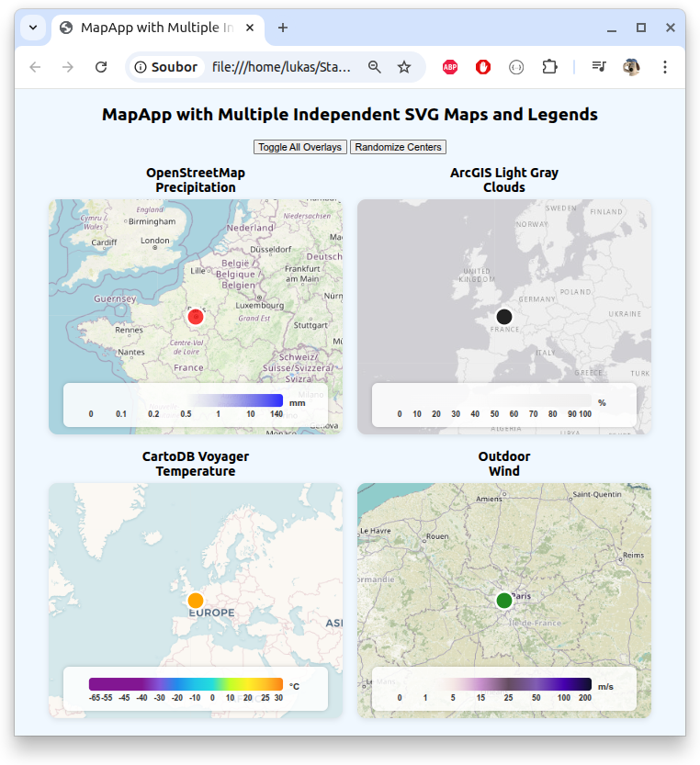This screenshot has width=700, height=765.
Task: Click Birmingham label on OpenStreetMap
Action: pyautogui.click(x=152, y=221)
